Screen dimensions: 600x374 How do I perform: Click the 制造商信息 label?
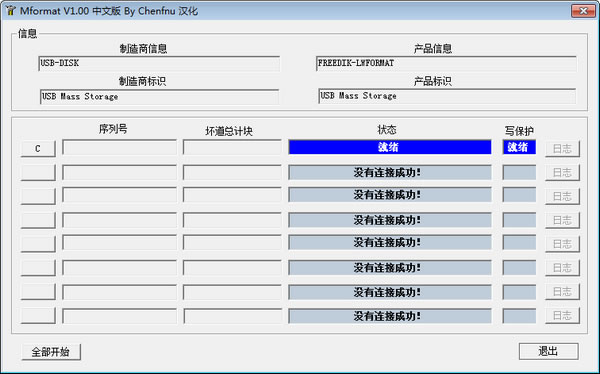point(143,49)
